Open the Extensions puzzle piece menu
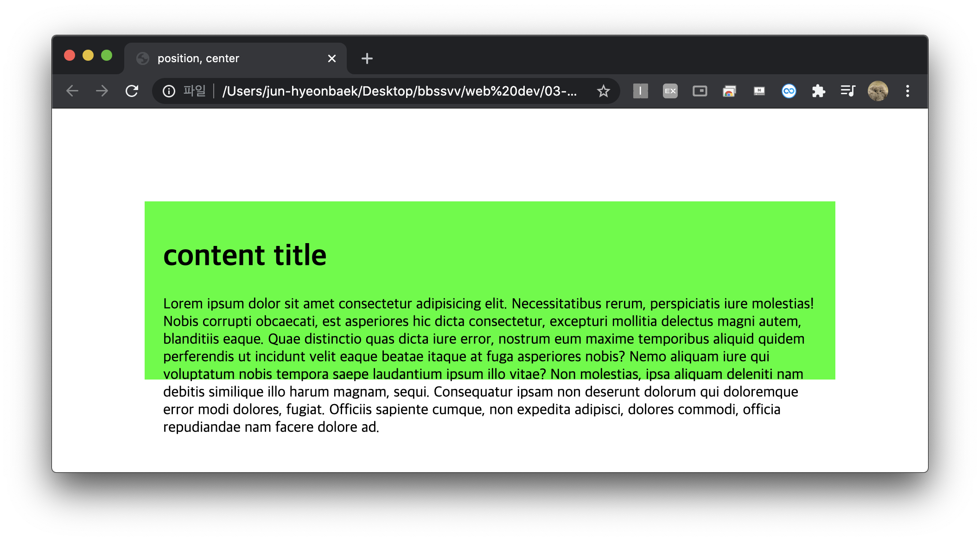980x541 pixels. pos(818,91)
